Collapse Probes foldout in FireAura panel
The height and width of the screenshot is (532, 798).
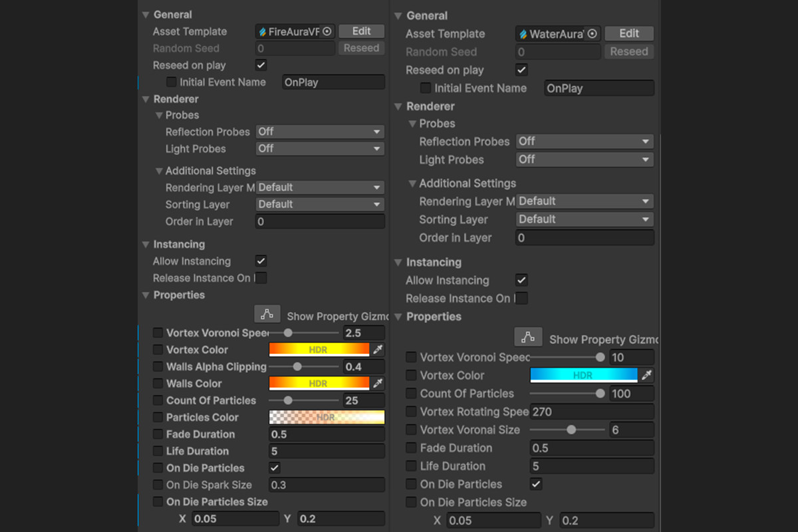point(159,115)
